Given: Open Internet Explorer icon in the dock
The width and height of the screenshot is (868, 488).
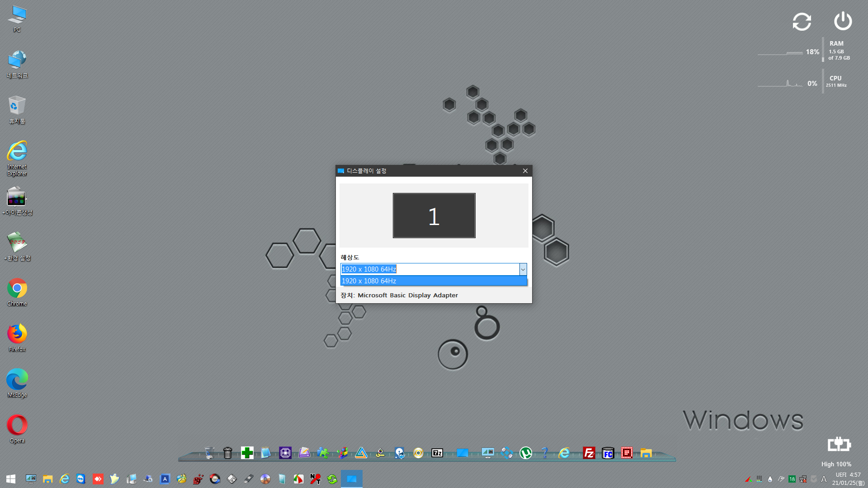Looking at the screenshot, I should coord(564,453).
